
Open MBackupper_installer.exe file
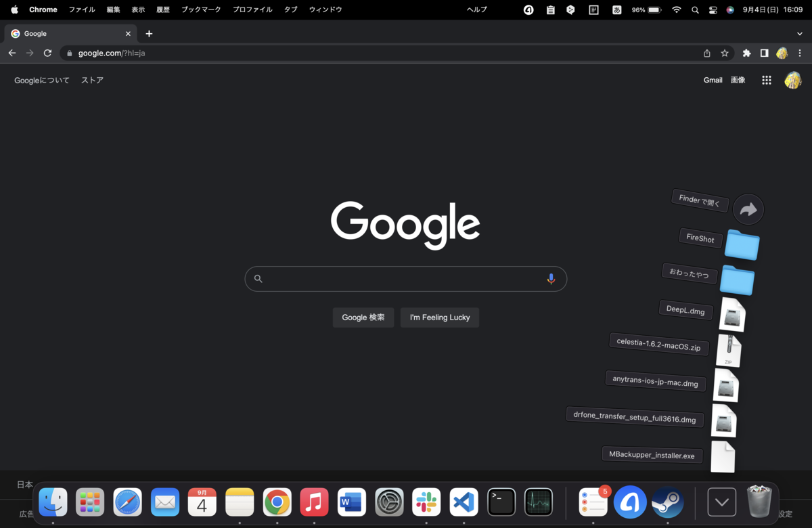coord(723,457)
